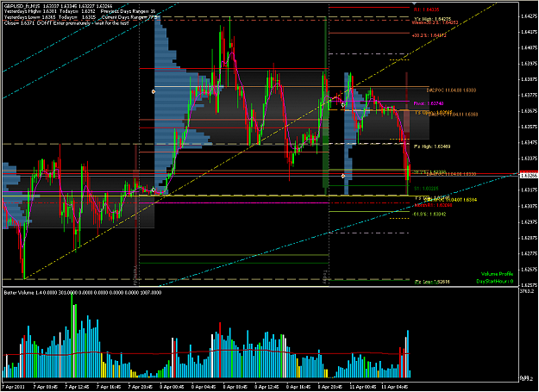Click the 61.8% Fibonacci level label

coord(429,215)
